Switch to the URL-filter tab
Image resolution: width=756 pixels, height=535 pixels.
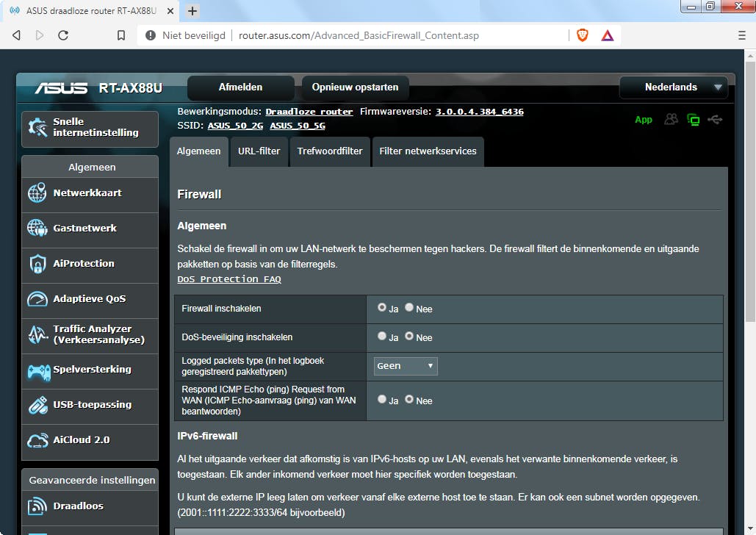pyautogui.click(x=259, y=151)
